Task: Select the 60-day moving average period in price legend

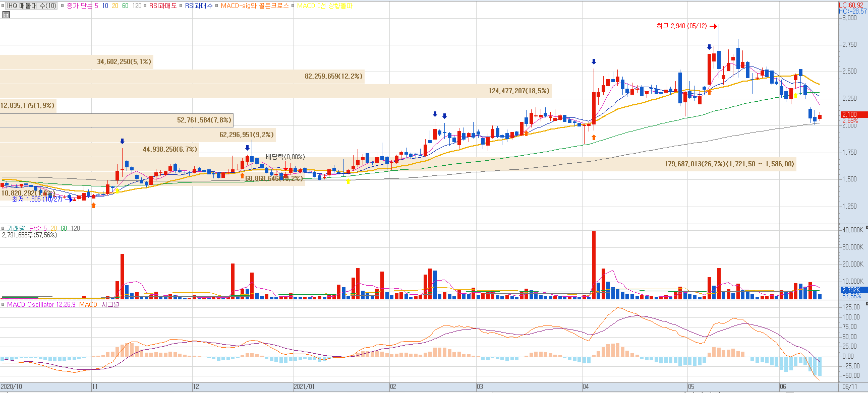Action: click(x=125, y=6)
